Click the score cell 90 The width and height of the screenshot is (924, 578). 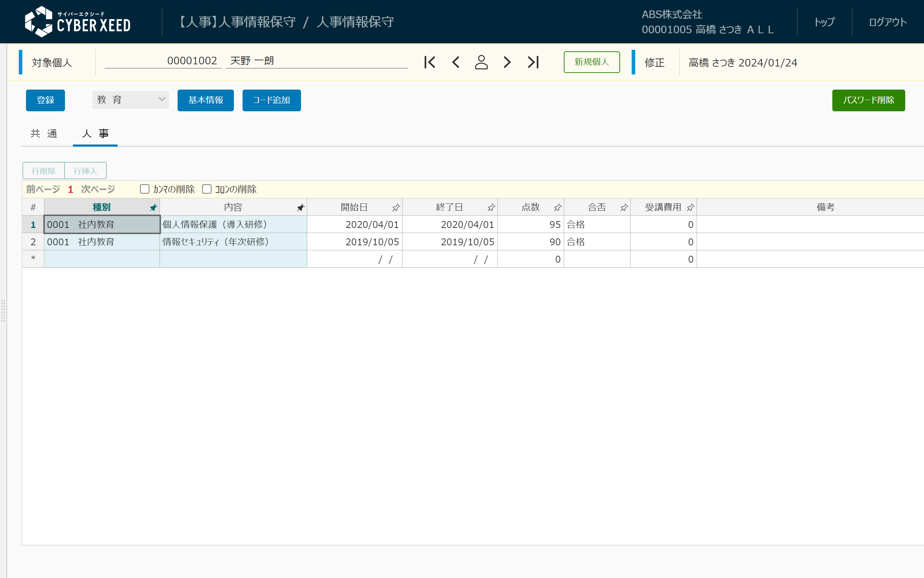[531, 242]
